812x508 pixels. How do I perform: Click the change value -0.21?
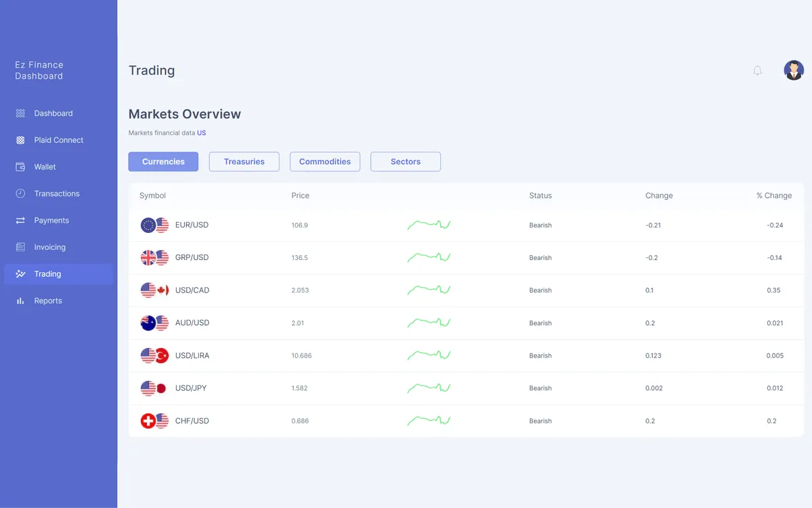tap(653, 225)
